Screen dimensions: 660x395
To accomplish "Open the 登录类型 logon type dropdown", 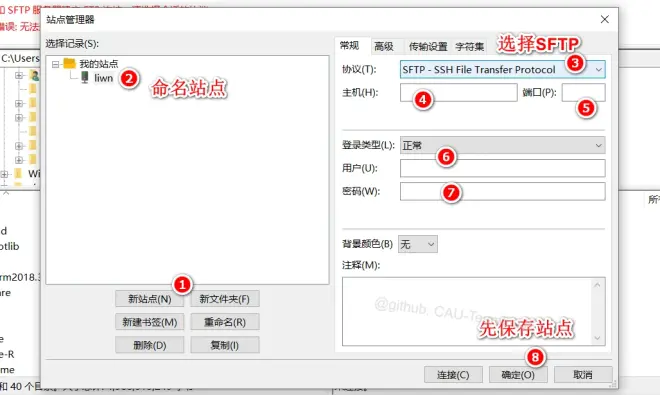I will [x=502, y=145].
